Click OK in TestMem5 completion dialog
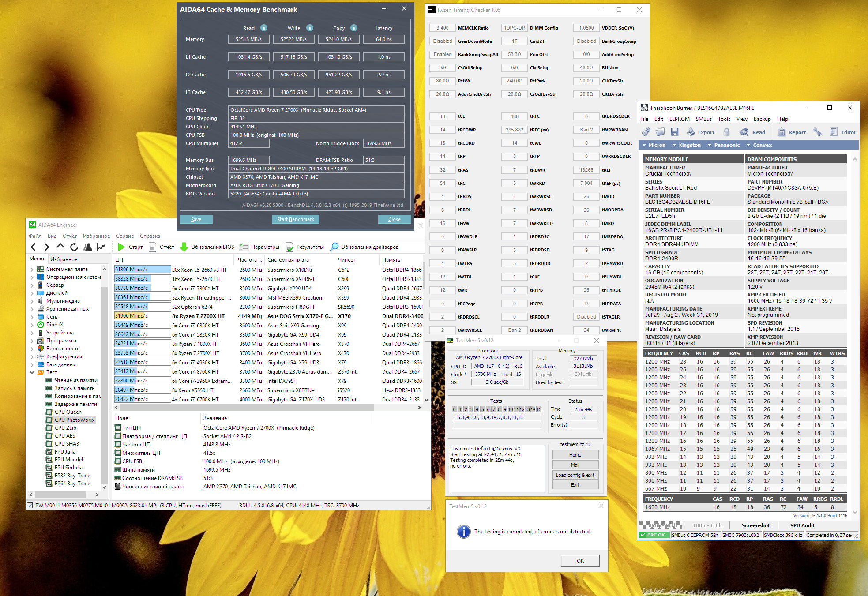The width and height of the screenshot is (868, 596). [580, 561]
